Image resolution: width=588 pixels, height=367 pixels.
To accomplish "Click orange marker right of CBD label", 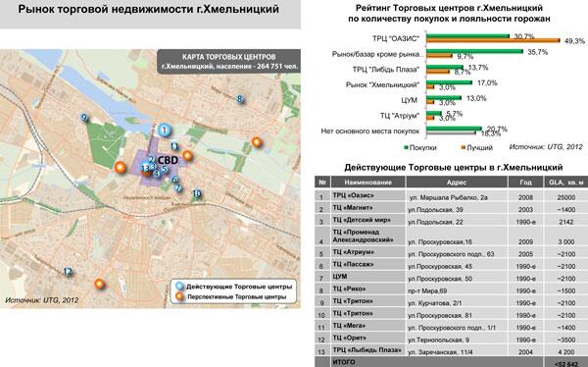I will click(x=187, y=155).
